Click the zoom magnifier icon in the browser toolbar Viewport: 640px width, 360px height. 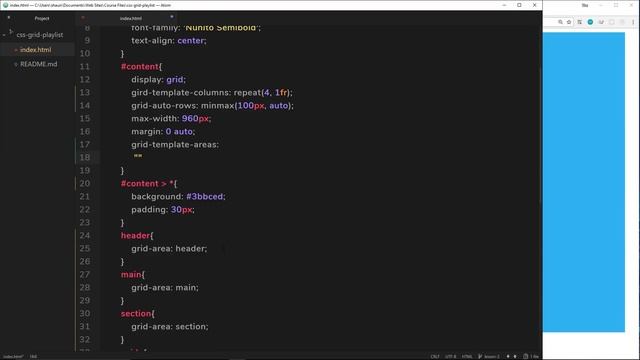coord(560,22)
